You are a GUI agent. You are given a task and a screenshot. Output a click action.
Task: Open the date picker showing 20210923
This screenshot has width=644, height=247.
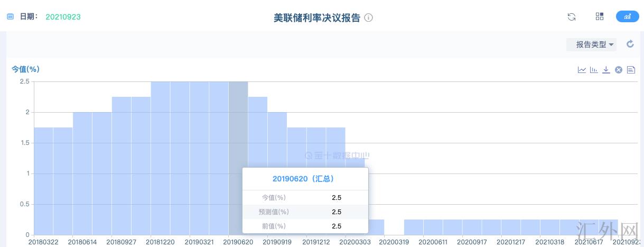tap(63, 17)
